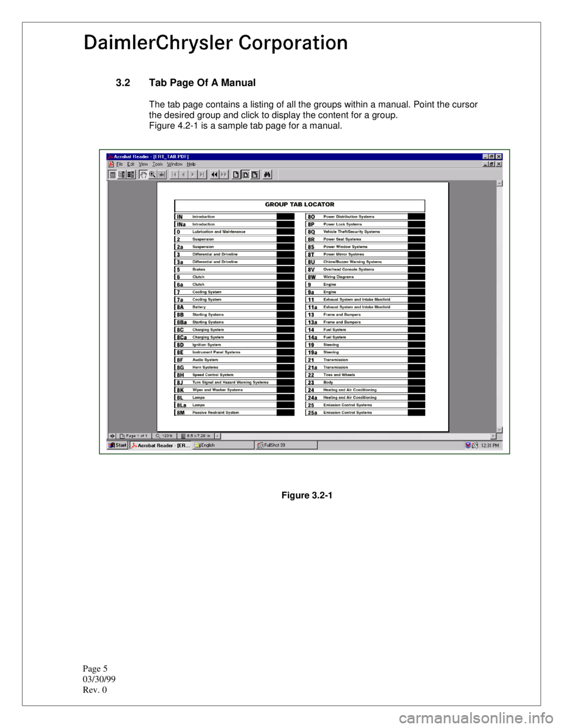Select the Text Select tool
Screen dimensions: 563x728
pyautogui.click(x=162, y=175)
